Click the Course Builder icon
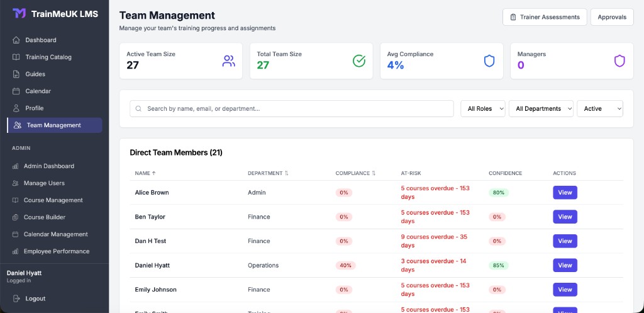This screenshot has width=644, height=313. (15, 217)
